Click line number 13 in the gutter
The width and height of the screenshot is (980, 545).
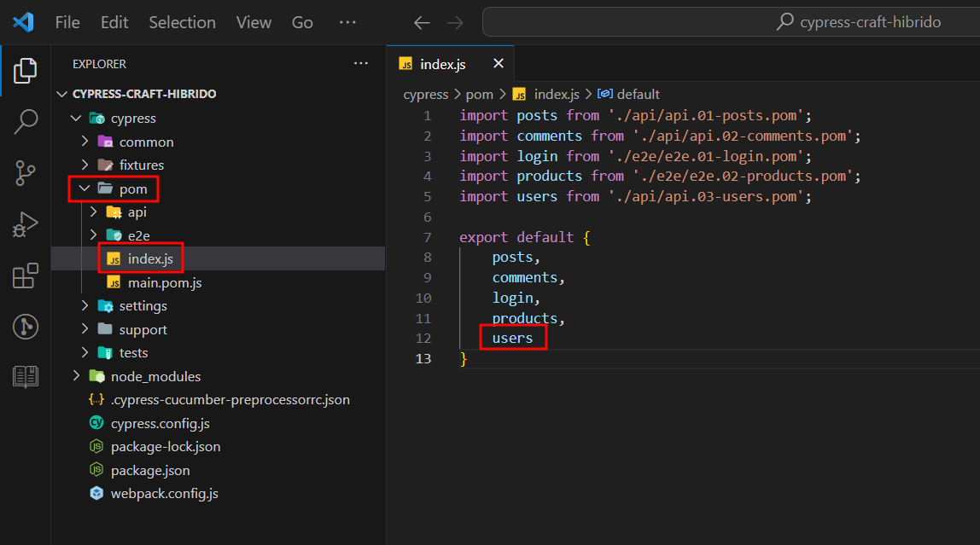pos(423,358)
